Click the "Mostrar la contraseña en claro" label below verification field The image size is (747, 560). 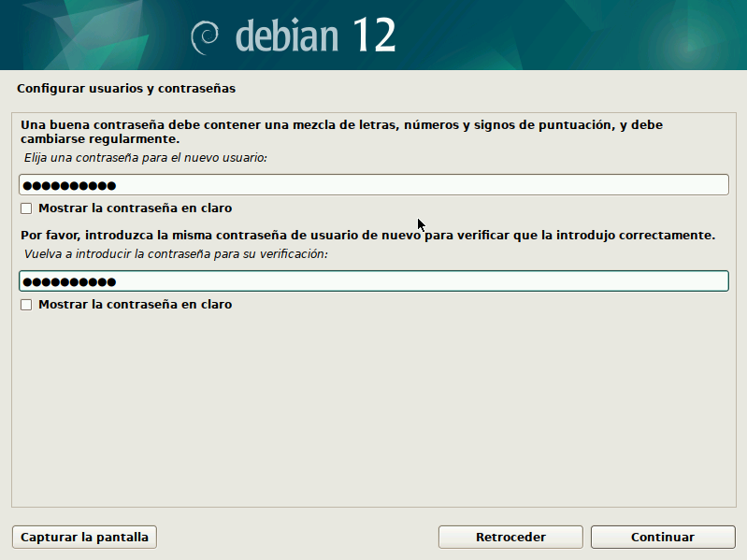135,305
